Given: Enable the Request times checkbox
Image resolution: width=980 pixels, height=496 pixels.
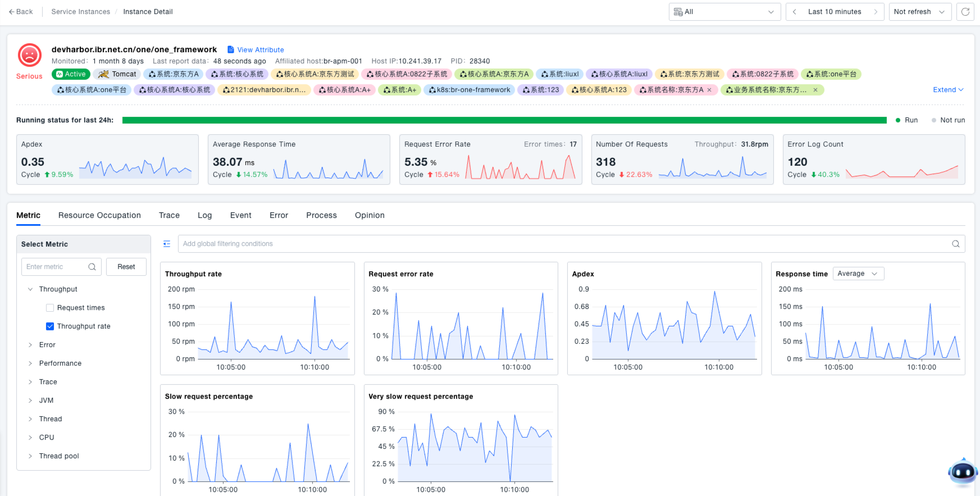Looking at the screenshot, I should click(x=50, y=308).
